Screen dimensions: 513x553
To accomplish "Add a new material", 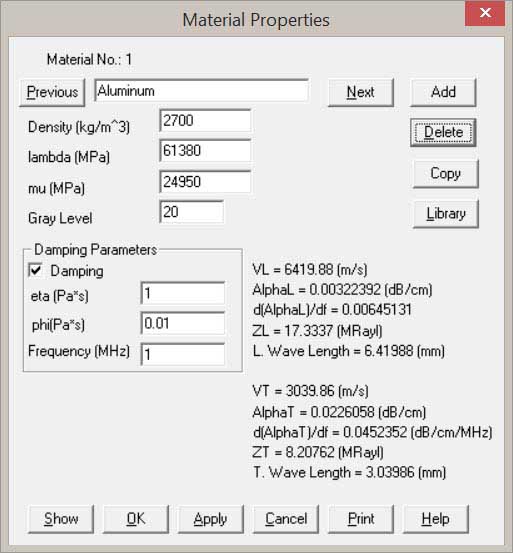I will (443, 92).
